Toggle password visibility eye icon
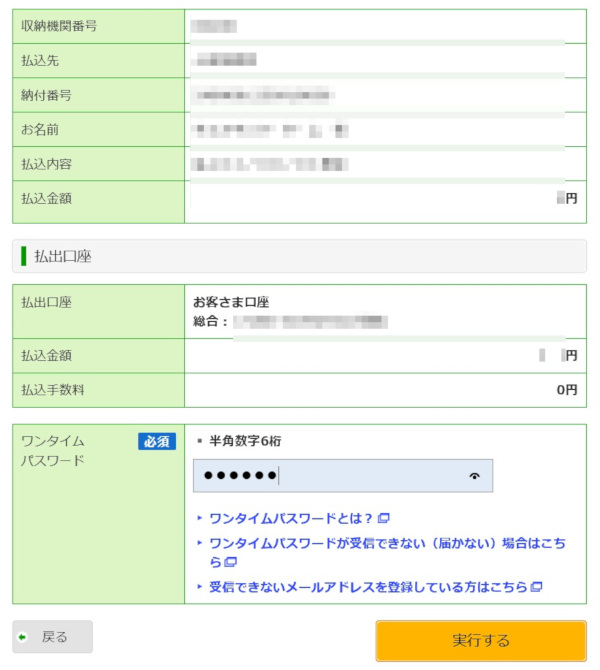 tap(474, 476)
